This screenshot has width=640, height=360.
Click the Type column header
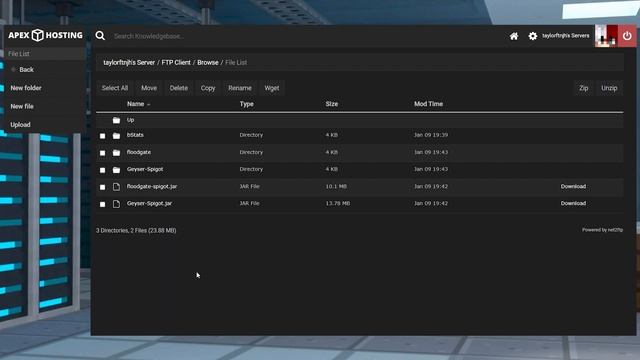247,104
